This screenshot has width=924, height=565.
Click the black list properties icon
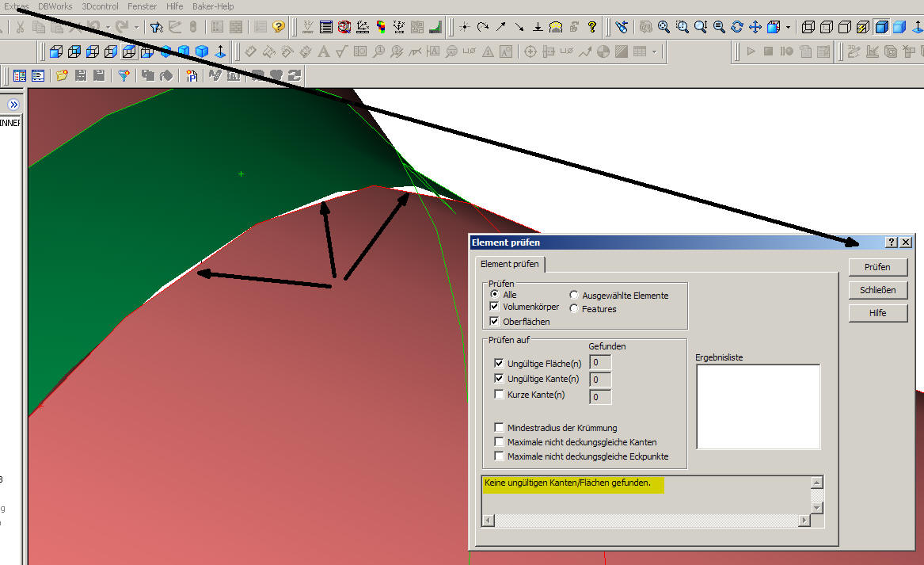click(326, 27)
